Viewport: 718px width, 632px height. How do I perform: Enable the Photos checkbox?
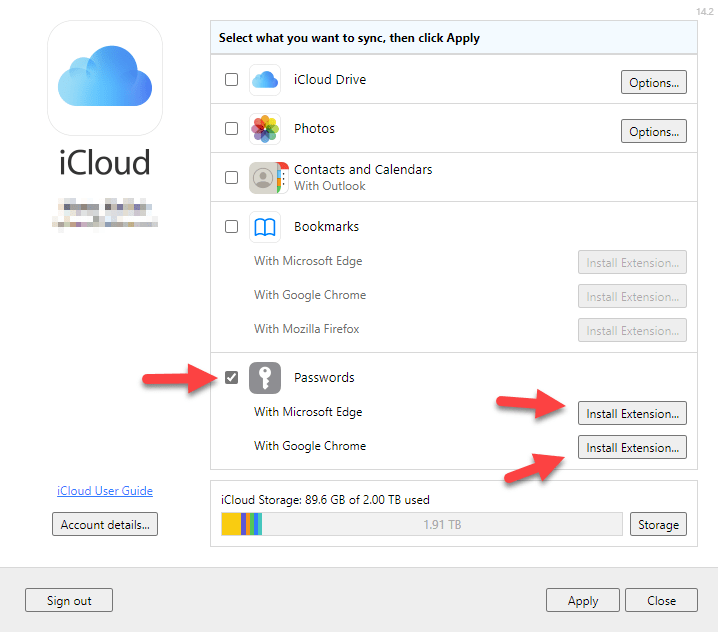pos(231,129)
